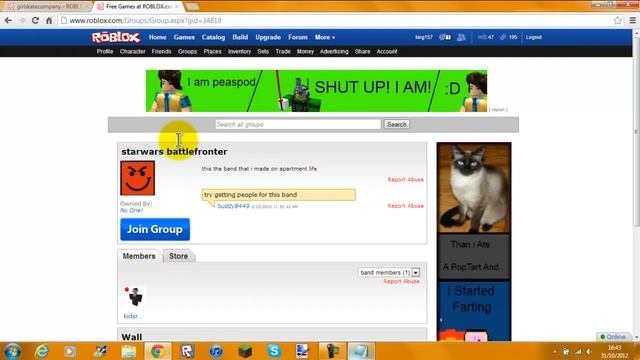
Task: Switch to the Free Games at ROBLOX browser tab
Action: coord(138,7)
